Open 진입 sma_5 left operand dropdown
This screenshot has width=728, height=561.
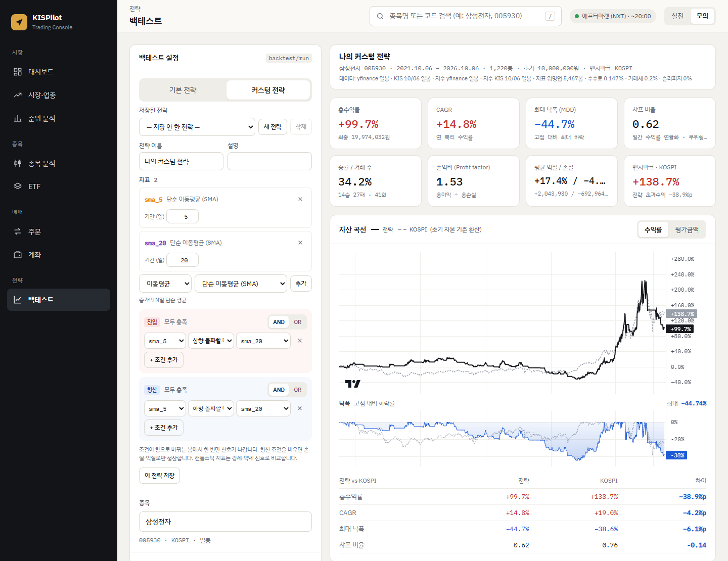point(165,341)
